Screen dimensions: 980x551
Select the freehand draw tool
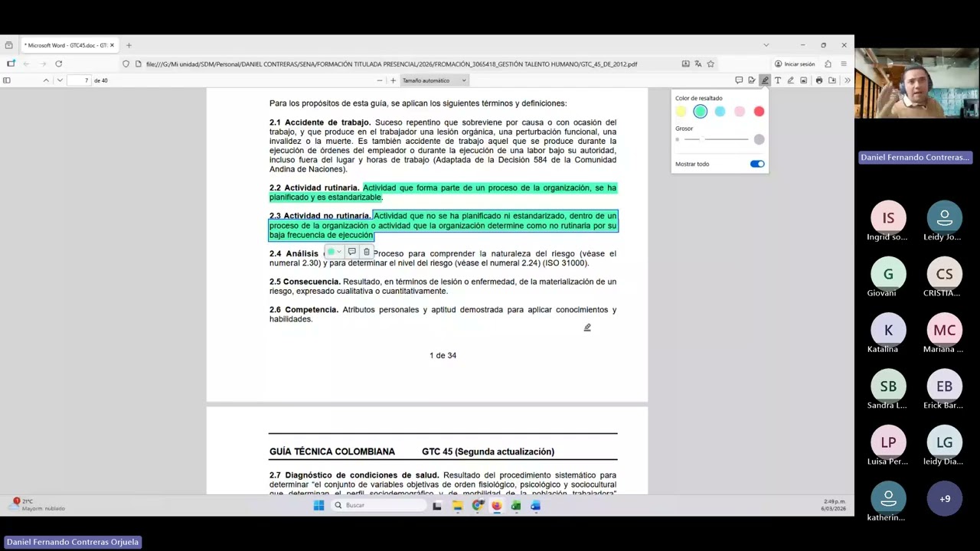pos(791,80)
